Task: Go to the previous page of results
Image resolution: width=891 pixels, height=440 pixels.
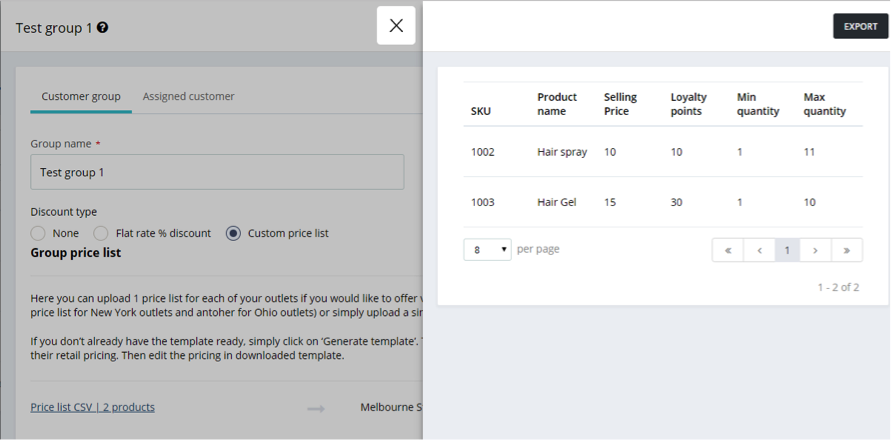Action: click(x=759, y=250)
